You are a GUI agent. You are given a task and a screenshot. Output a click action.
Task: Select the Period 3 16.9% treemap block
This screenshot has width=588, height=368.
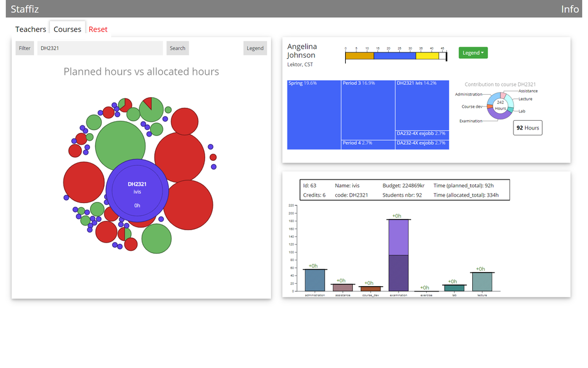[x=368, y=110]
